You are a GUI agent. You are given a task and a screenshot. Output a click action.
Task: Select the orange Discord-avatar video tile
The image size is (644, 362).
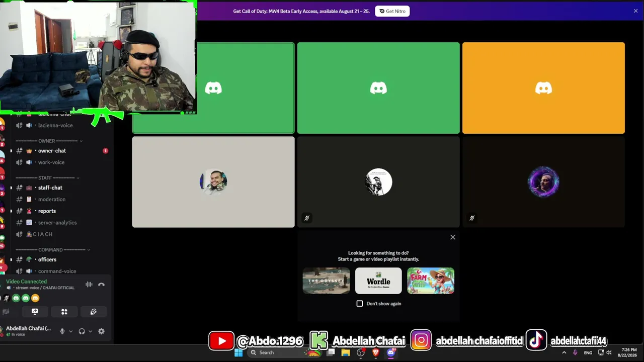click(543, 88)
